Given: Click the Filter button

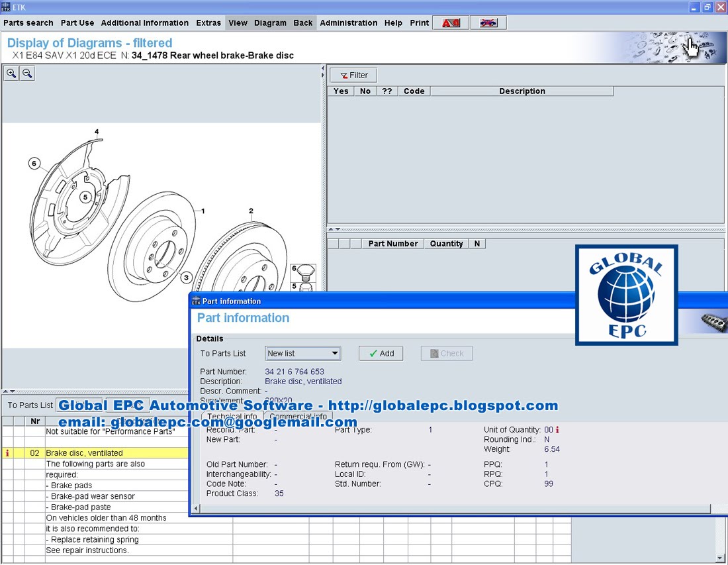Looking at the screenshot, I should (x=353, y=76).
